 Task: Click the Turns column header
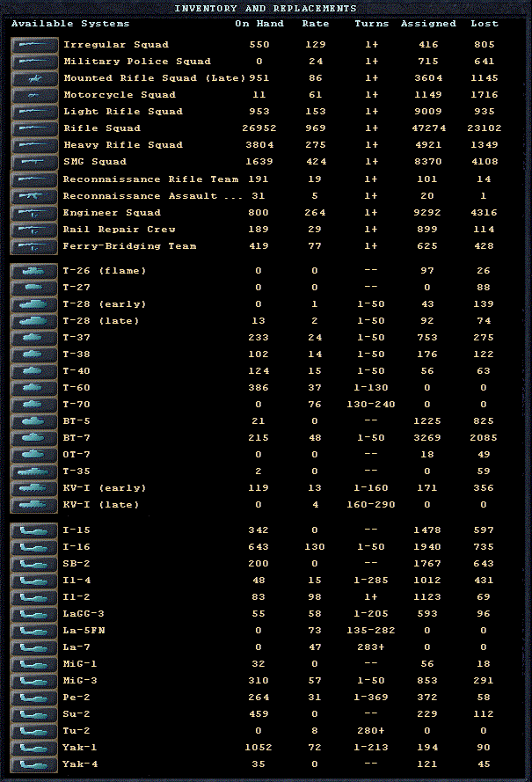371,24
